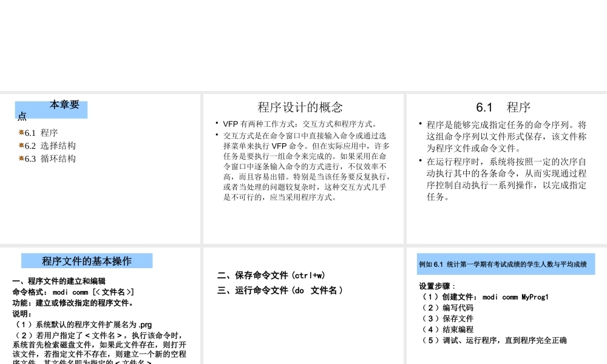Click the line "命令格式: modi comm [<文件名>]"
This screenshot has width=607, height=364.
(x=73, y=292)
